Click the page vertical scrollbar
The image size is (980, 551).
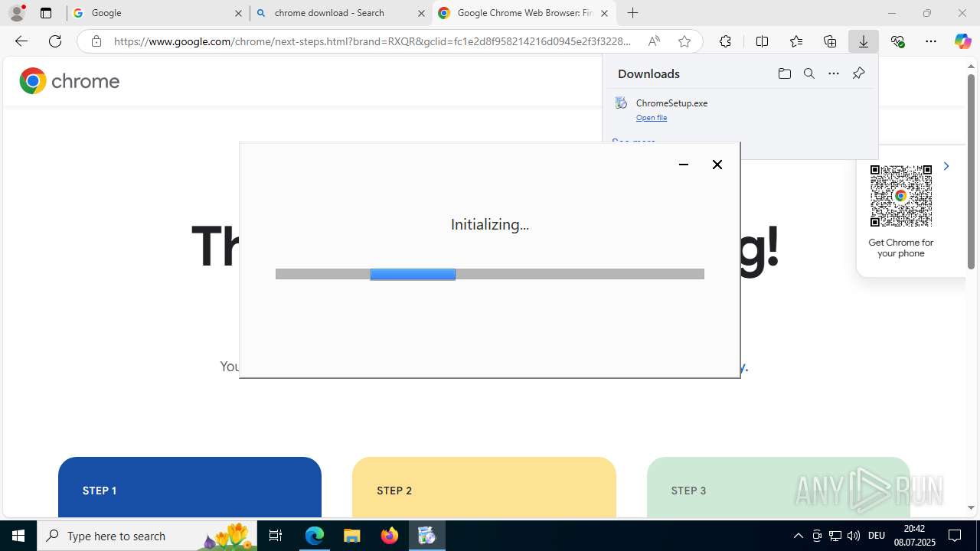tap(971, 171)
